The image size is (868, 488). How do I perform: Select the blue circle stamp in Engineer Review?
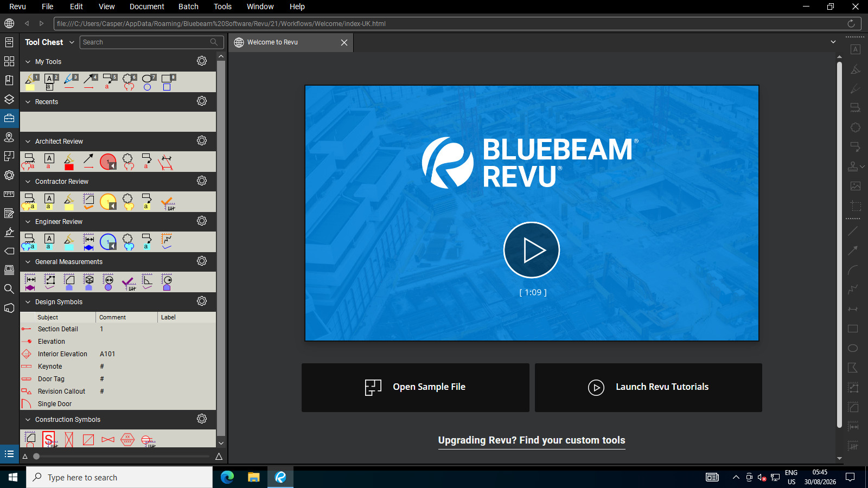pos(108,242)
